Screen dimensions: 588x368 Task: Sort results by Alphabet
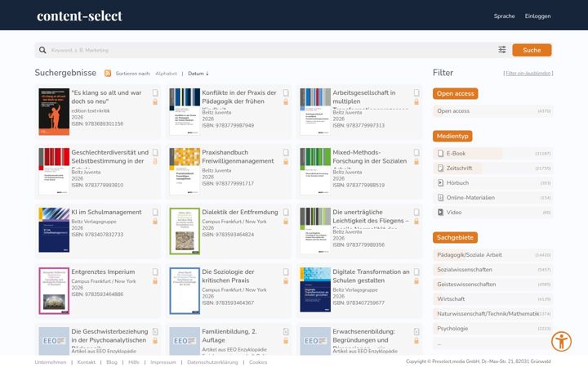click(166, 74)
